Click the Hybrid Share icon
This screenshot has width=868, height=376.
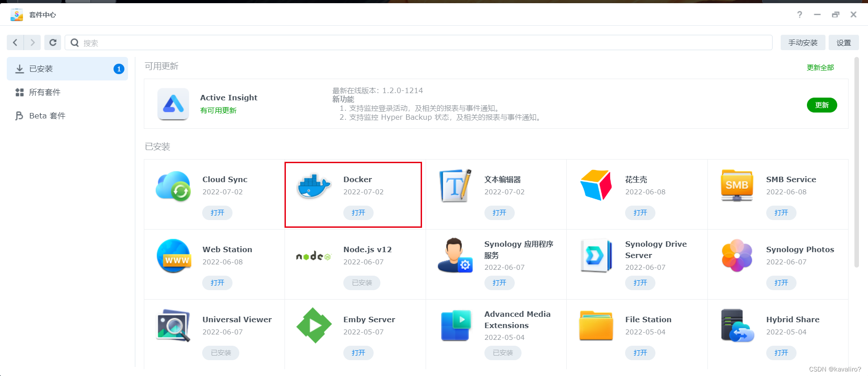pyautogui.click(x=737, y=325)
